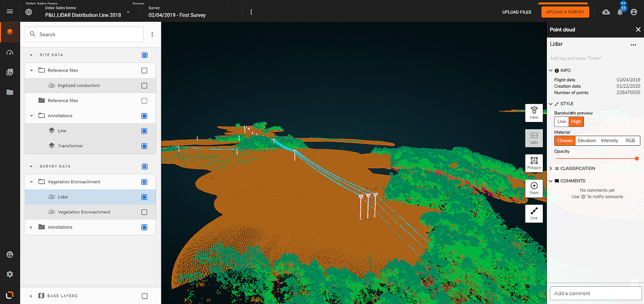Select the Point annotation tool
This screenshot has height=304, width=644.
tap(534, 188)
